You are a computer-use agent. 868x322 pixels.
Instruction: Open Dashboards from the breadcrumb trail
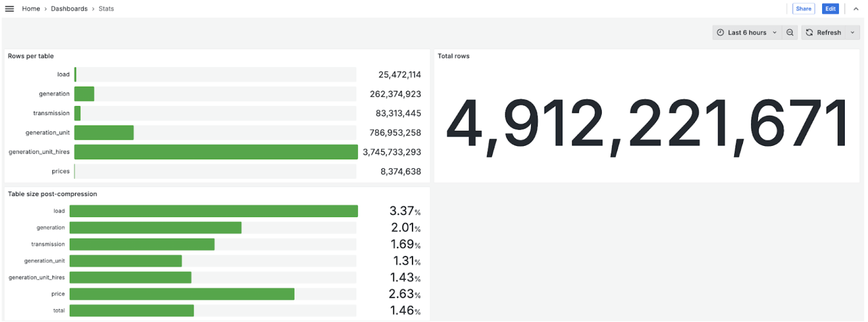pyautogui.click(x=69, y=9)
